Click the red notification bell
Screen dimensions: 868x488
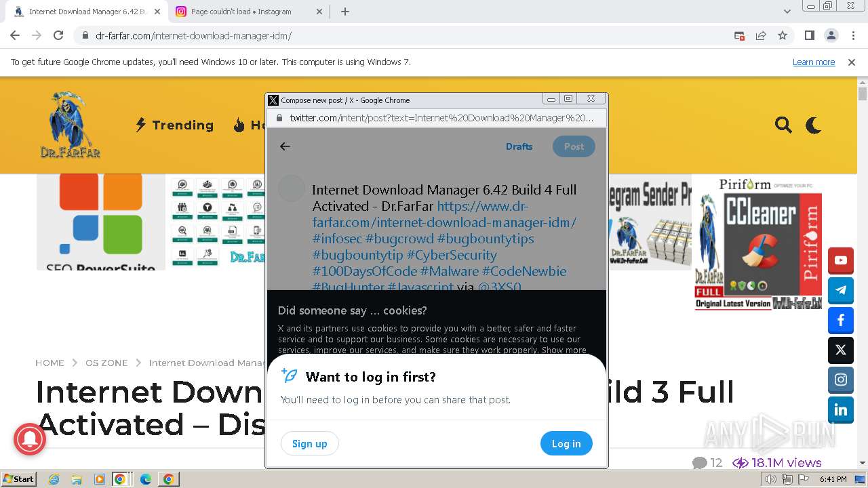[x=29, y=440]
